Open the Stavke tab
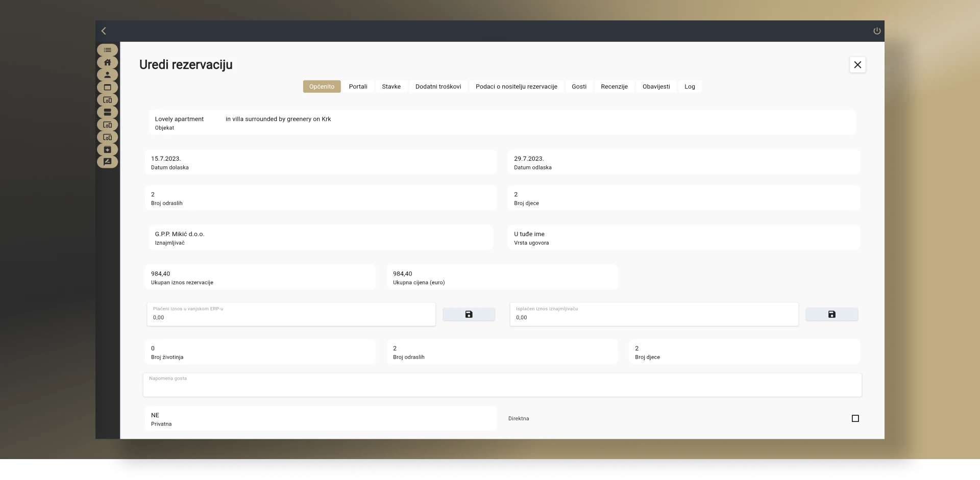Image resolution: width=980 pixels, height=480 pixels. point(391,87)
